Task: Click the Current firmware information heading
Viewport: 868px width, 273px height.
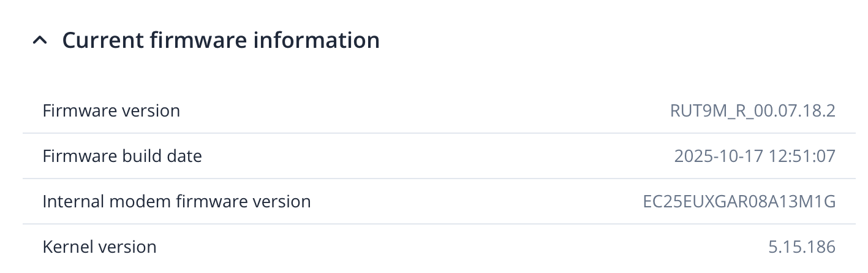Action: (221, 40)
